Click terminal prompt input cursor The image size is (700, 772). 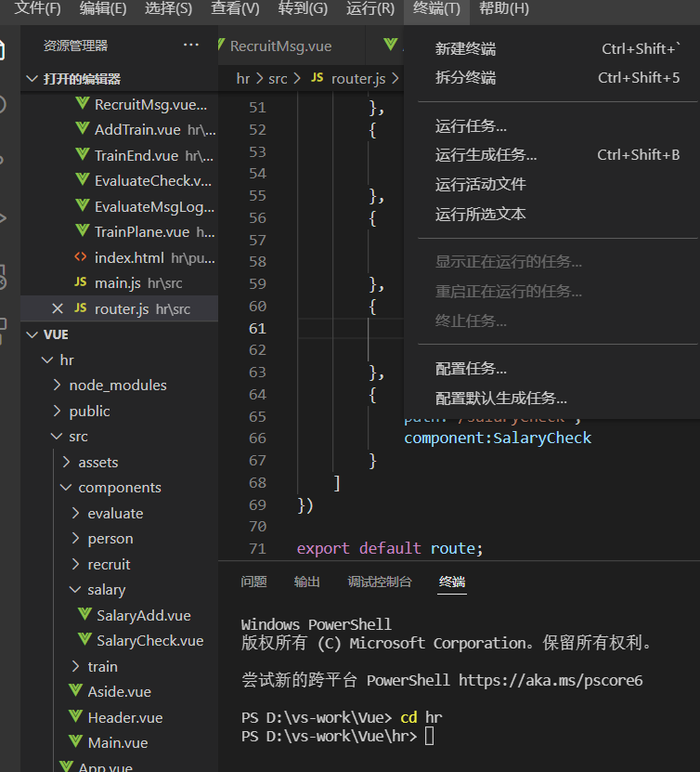click(x=430, y=736)
